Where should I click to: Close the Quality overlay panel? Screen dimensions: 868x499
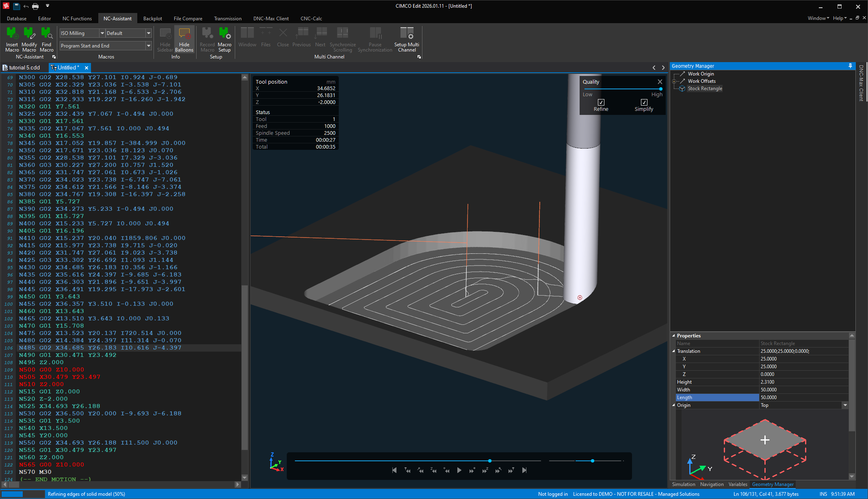(660, 82)
